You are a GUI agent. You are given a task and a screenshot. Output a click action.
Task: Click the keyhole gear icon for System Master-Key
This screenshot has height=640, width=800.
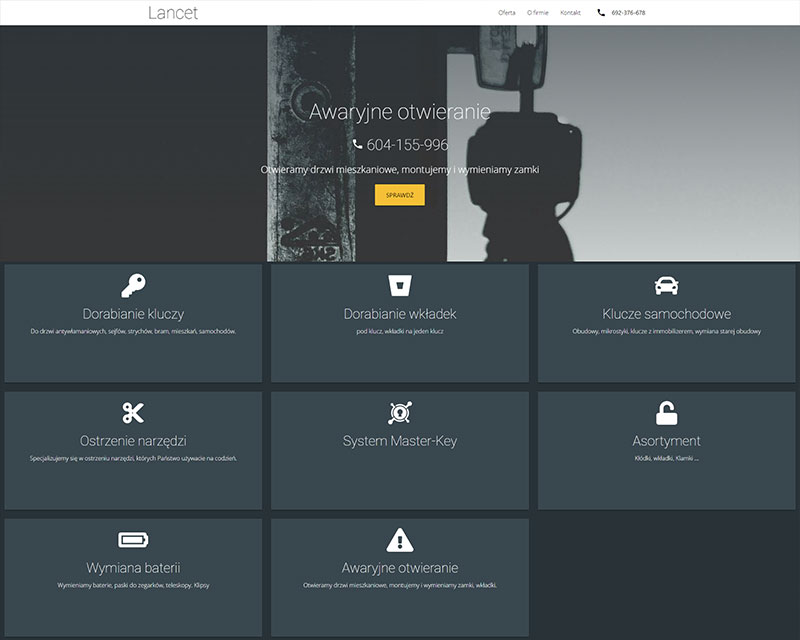[x=398, y=410]
